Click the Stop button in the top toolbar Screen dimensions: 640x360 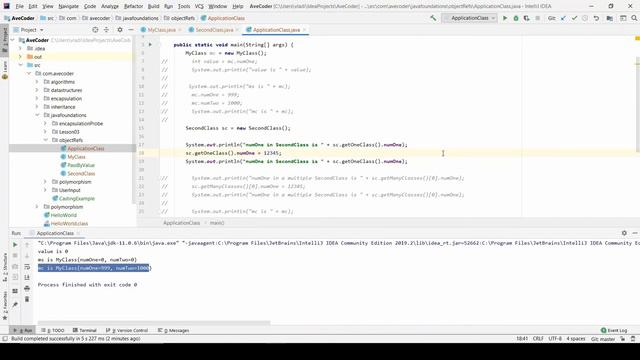[x=538, y=18]
